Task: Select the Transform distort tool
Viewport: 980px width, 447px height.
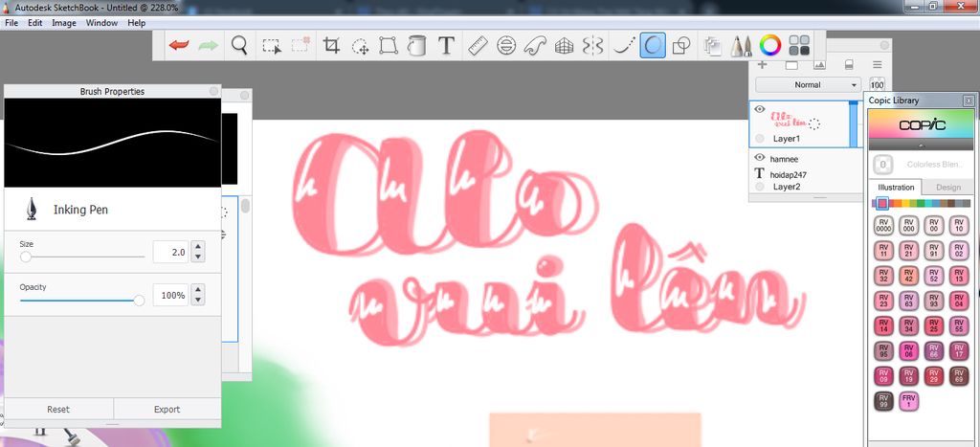Action: [x=389, y=46]
